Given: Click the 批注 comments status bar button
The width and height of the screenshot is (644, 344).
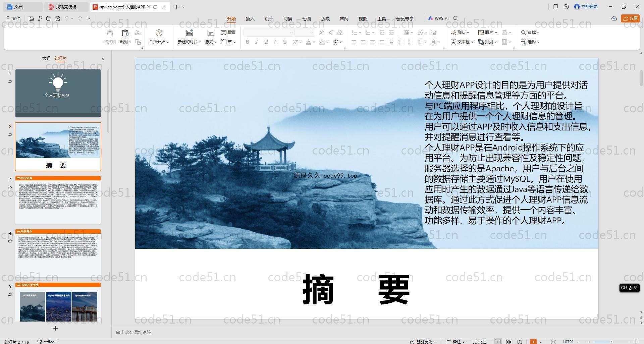Looking at the screenshot, I should 479,342.
